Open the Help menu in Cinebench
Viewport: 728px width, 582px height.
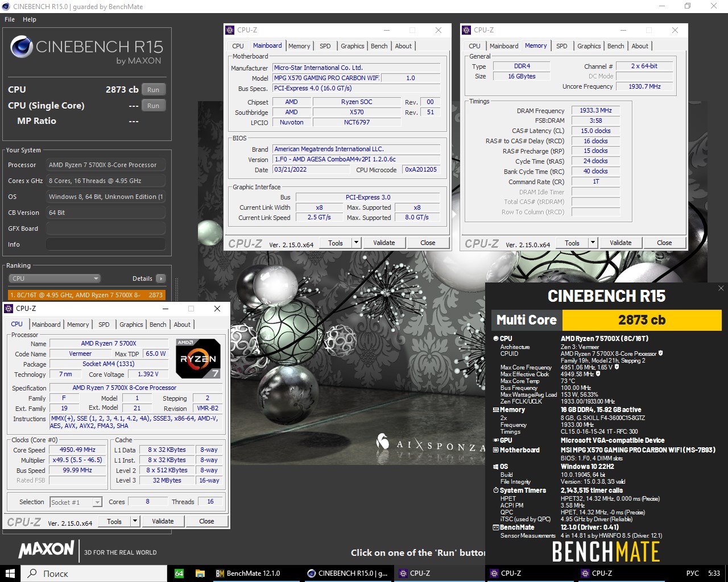pyautogui.click(x=30, y=19)
